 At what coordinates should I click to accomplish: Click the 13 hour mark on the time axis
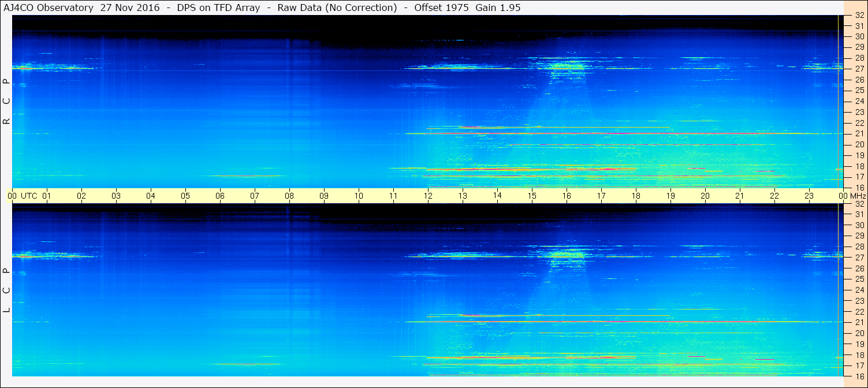click(463, 196)
